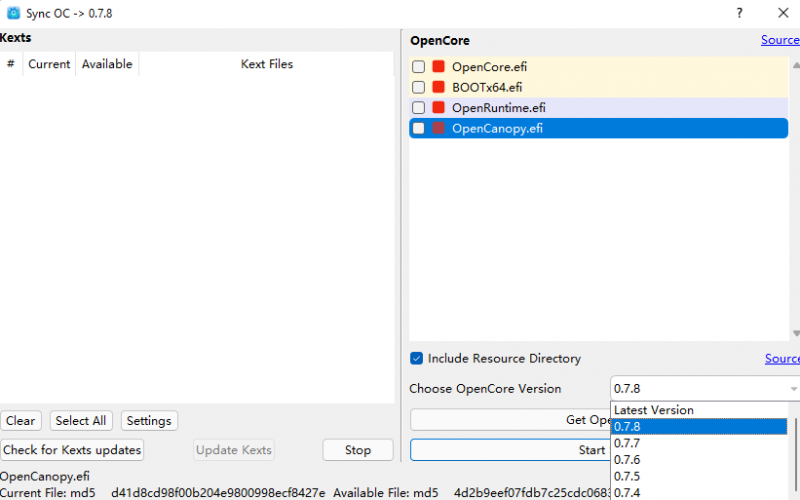
Task: Click the Get OpenCore button
Action: click(x=510, y=420)
